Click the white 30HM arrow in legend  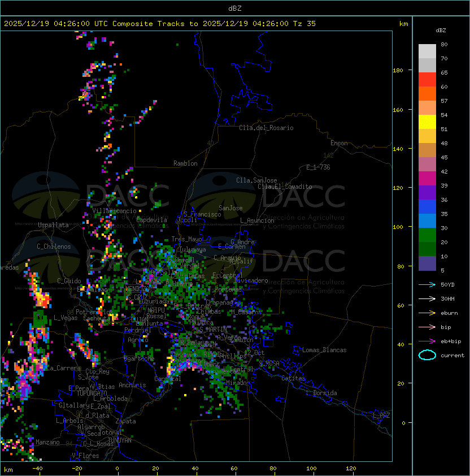click(x=427, y=298)
